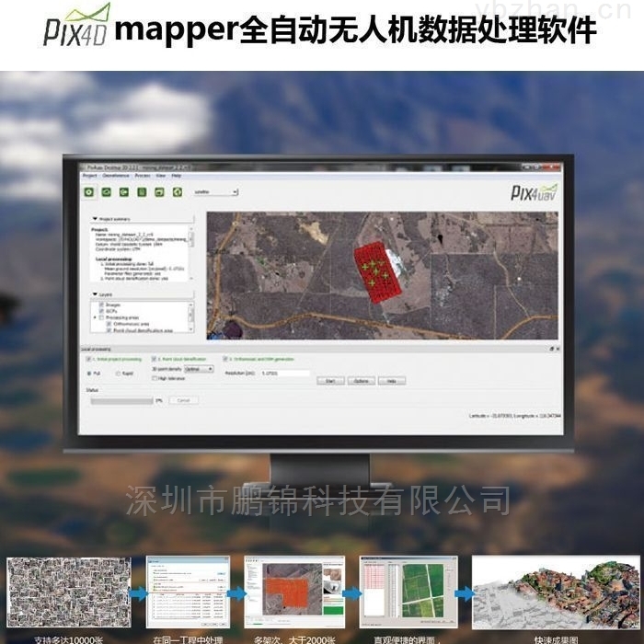Click the Pix4uav logo in the window
644x644 pixels.
point(534,192)
